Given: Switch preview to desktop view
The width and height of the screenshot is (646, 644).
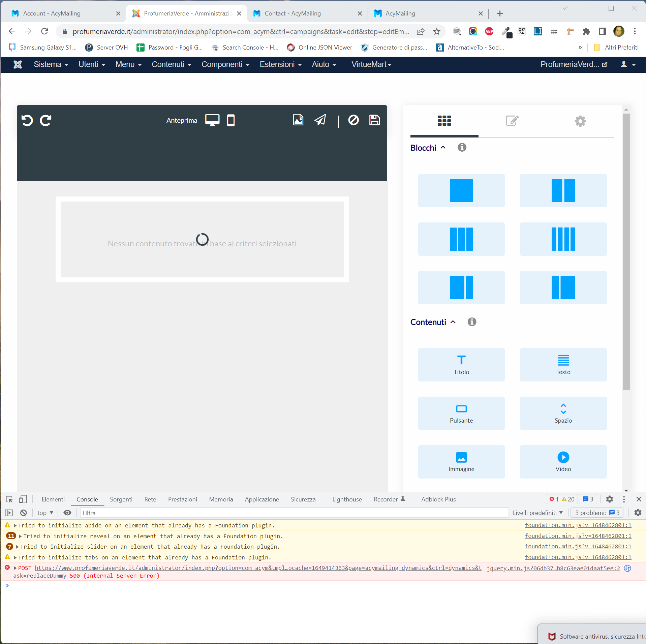Looking at the screenshot, I should [212, 120].
